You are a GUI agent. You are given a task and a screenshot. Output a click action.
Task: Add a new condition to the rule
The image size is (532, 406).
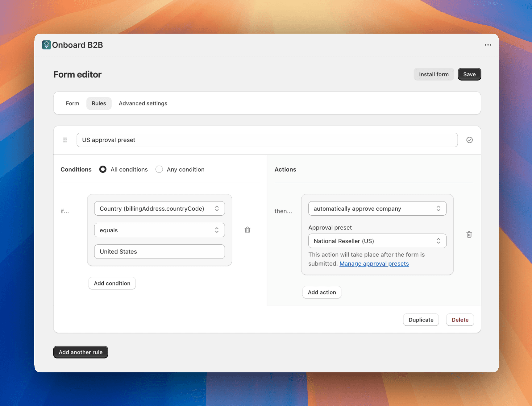click(112, 283)
